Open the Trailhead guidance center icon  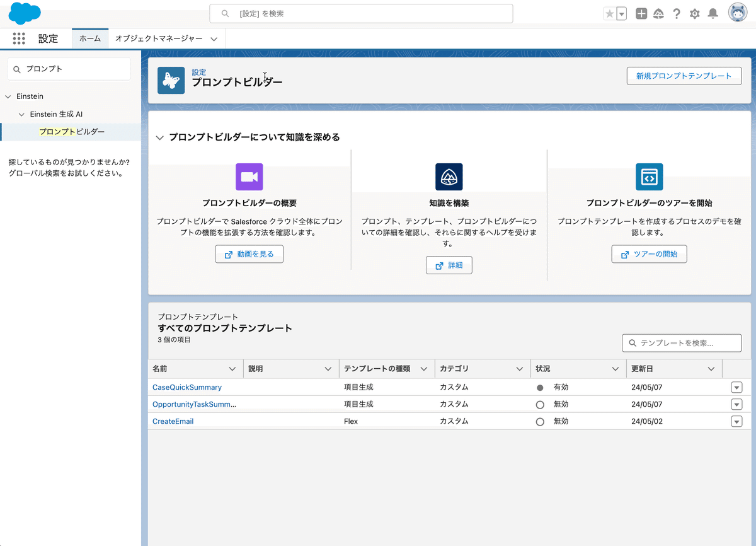pos(658,14)
